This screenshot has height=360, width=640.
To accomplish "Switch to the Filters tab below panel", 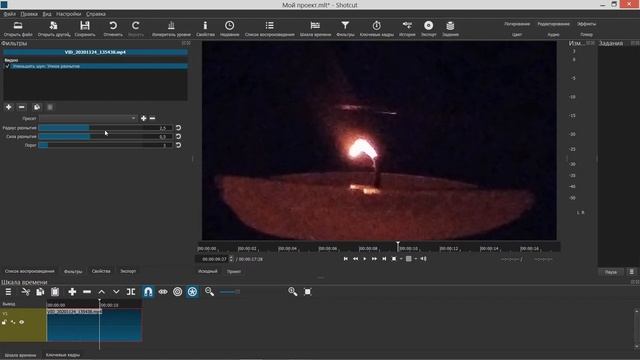I will (x=73, y=271).
